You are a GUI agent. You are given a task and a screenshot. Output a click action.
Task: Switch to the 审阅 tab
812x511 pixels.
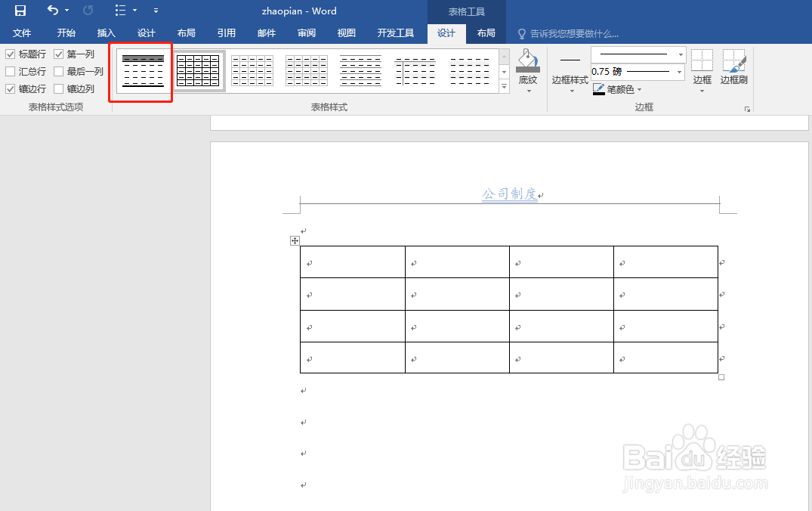click(307, 33)
